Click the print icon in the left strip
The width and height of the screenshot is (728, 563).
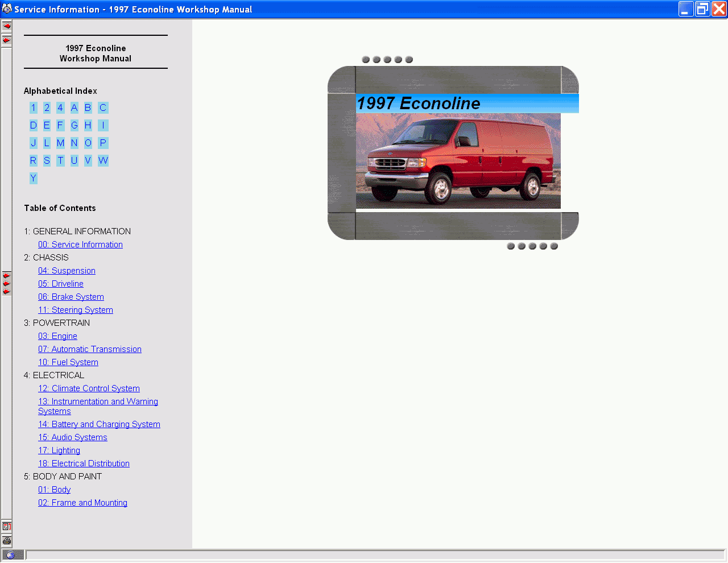[7, 540]
